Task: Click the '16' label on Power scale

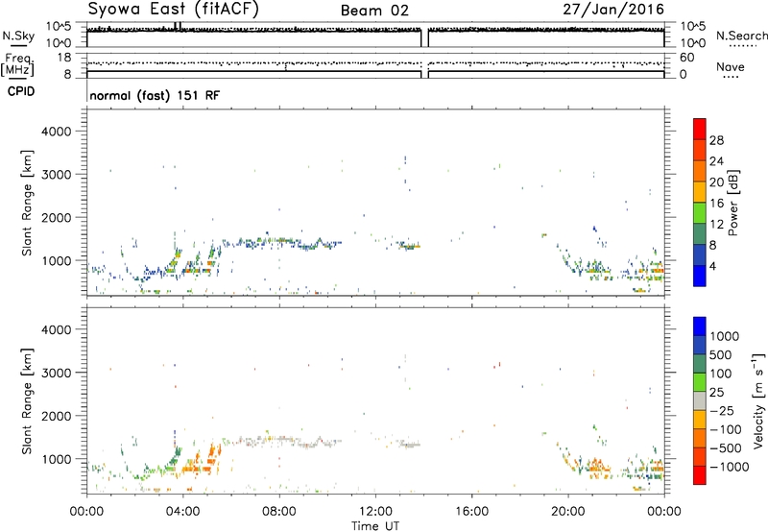Action: [716, 203]
